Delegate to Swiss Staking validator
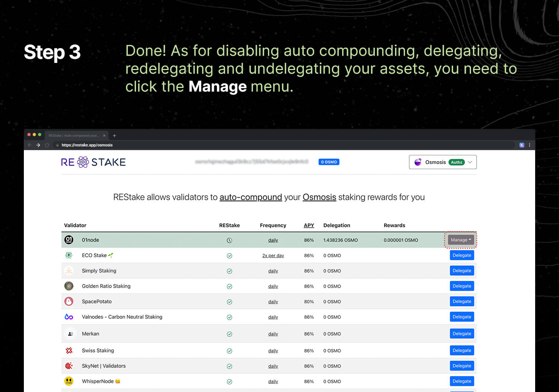The height and width of the screenshot is (392, 559). (462, 350)
